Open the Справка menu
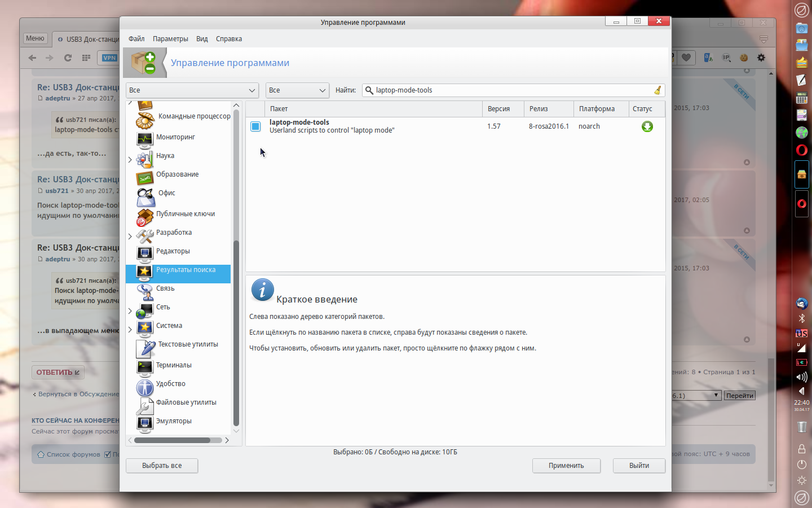 [229, 39]
